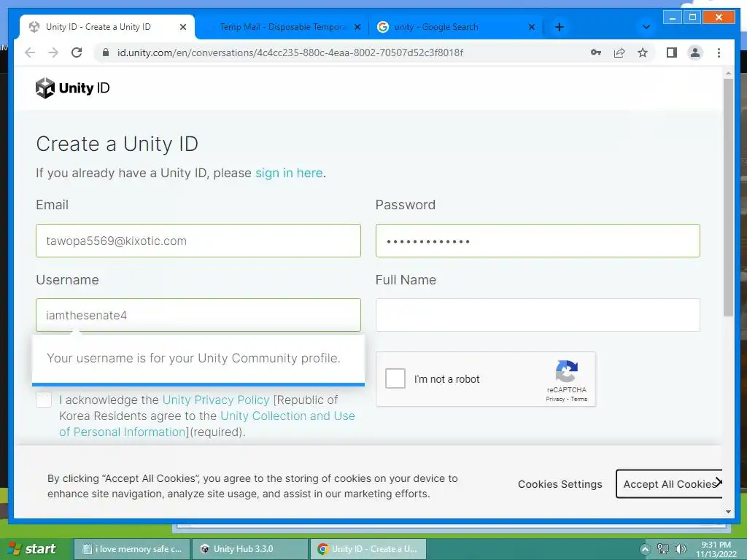The image size is (747, 560).
Task: Close the Unity ID browser tab
Action: pos(183,27)
